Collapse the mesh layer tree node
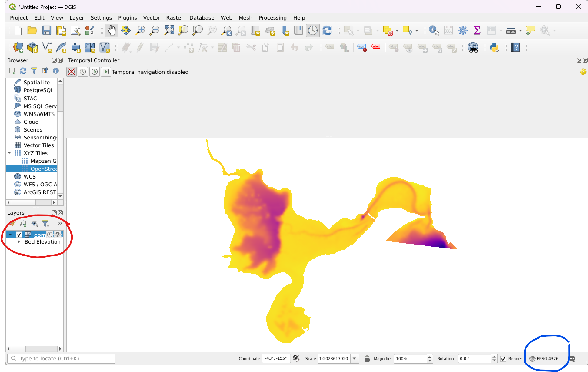 [x=10, y=235]
